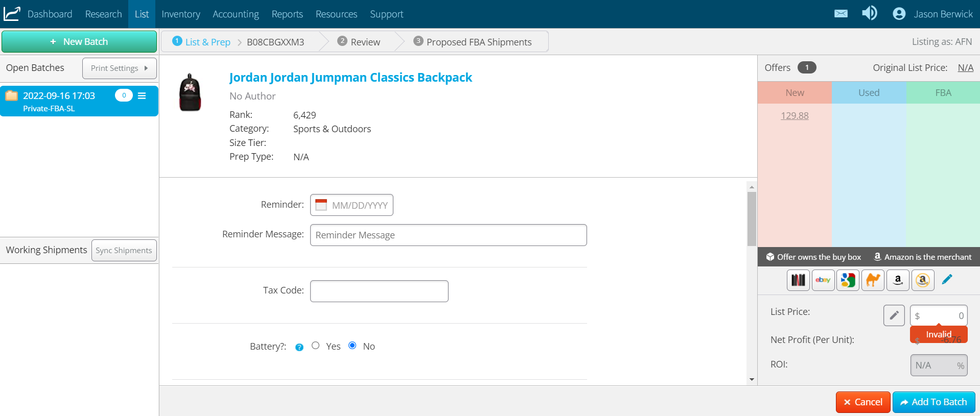Click the Tax Code input field
Image resolution: width=980 pixels, height=416 pixels.
coord(379,291)
